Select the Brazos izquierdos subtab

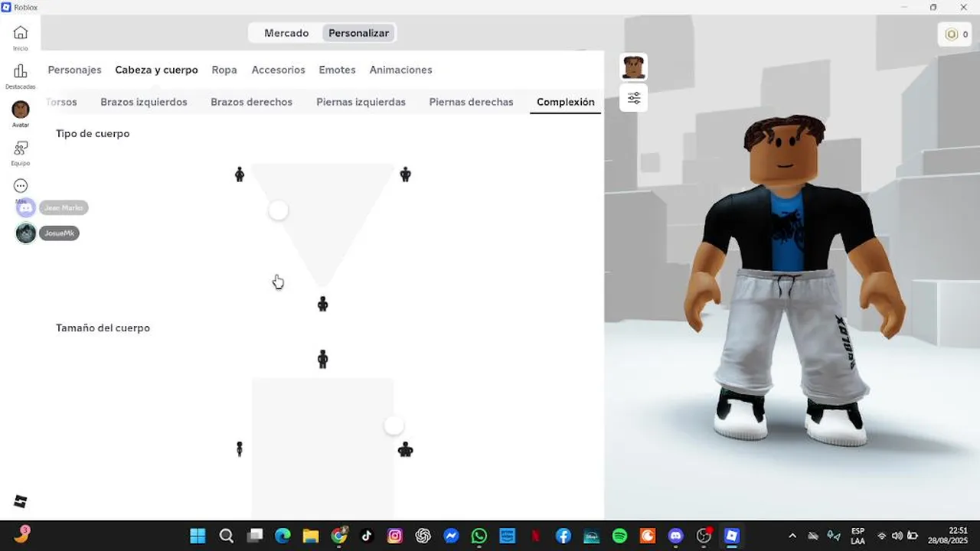click(144, 102)
